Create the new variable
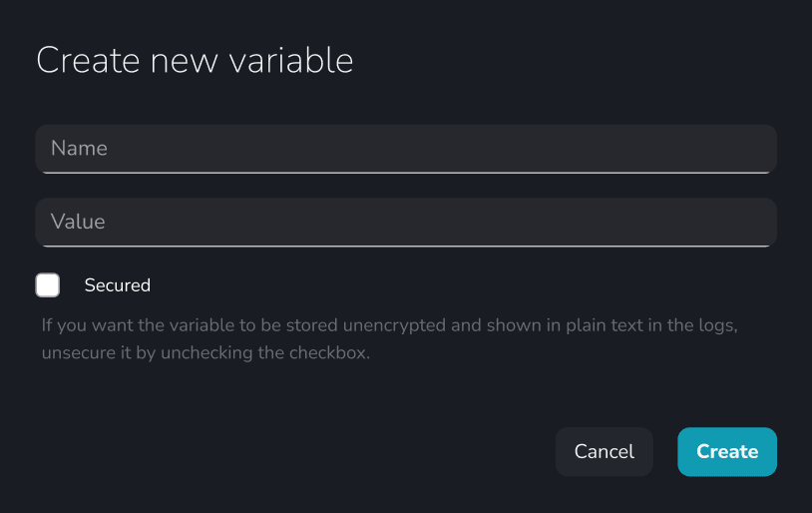812x513 pixels. (727, 452)
